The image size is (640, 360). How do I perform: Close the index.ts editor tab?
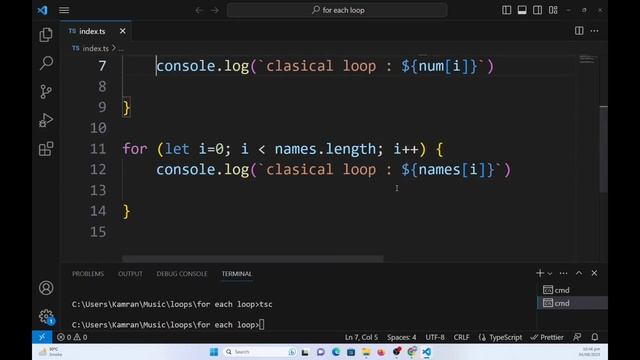(x=122, y=31)
